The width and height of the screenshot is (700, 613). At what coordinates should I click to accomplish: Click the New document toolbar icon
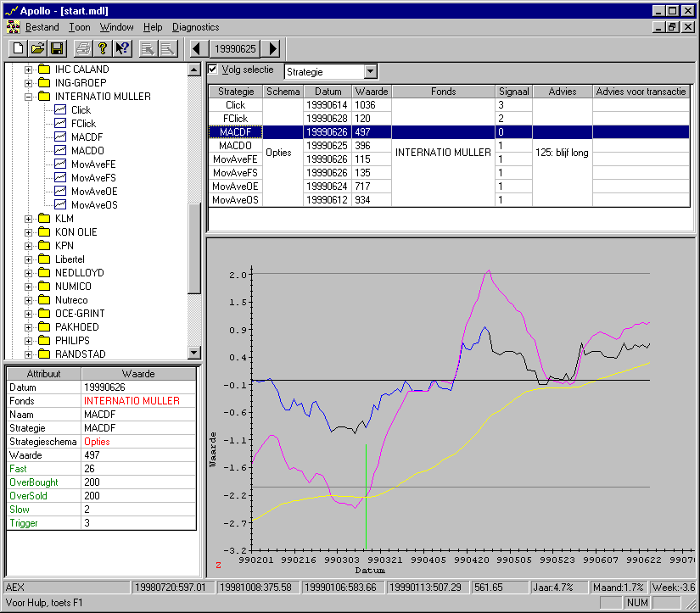tap(18, 49)
